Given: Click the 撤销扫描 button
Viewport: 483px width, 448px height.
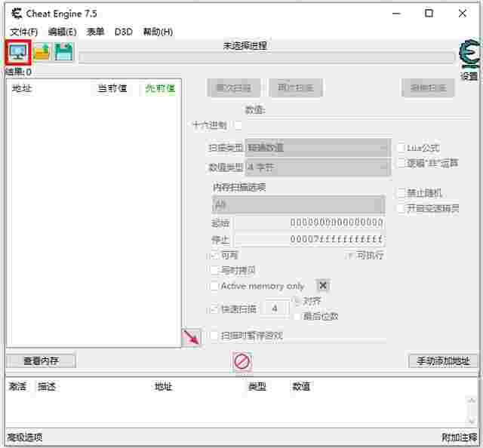Looking at the screenshot, I should click(428, 88).
